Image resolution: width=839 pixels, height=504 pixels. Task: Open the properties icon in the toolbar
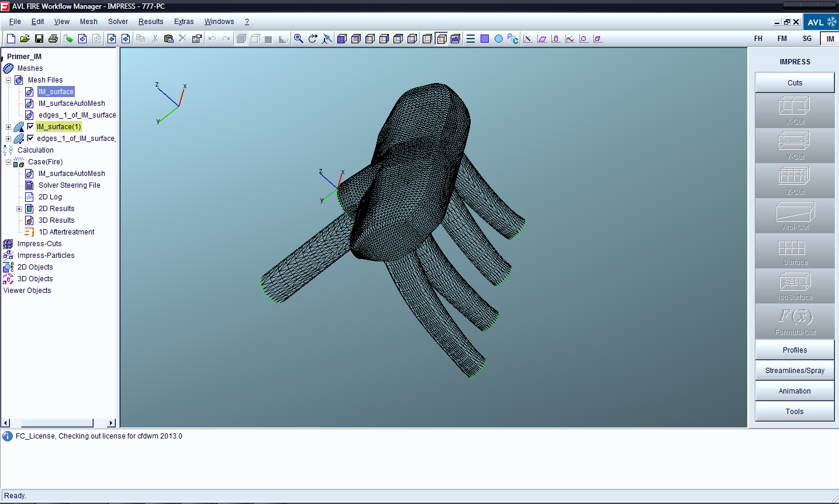[x=197, y=39]
